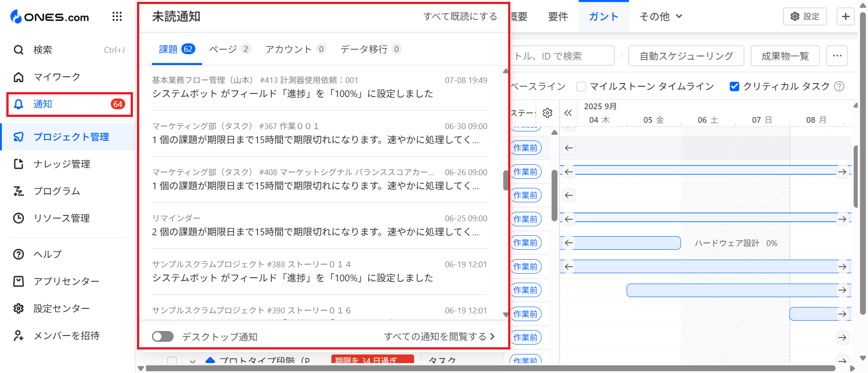The height and width of the screenshot is (373, 868).
Task: Click the ヘルプ question mark icon
Action: click(x=19, y=254)
